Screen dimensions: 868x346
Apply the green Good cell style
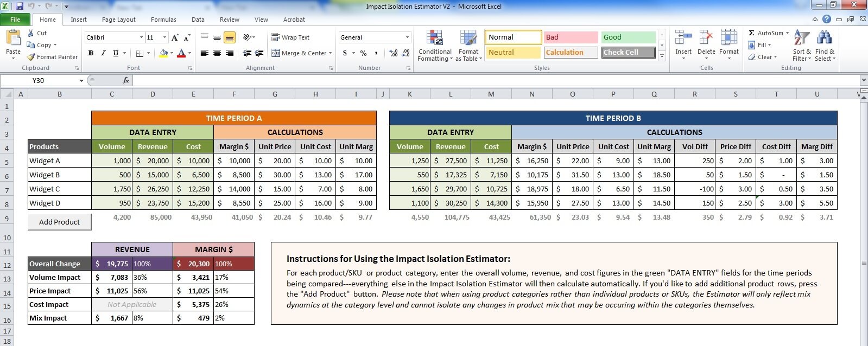click(x=628, y=37)
